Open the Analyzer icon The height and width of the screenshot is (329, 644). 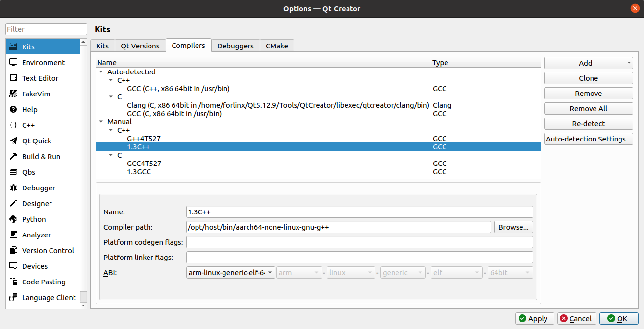click(x=13, y=235)
